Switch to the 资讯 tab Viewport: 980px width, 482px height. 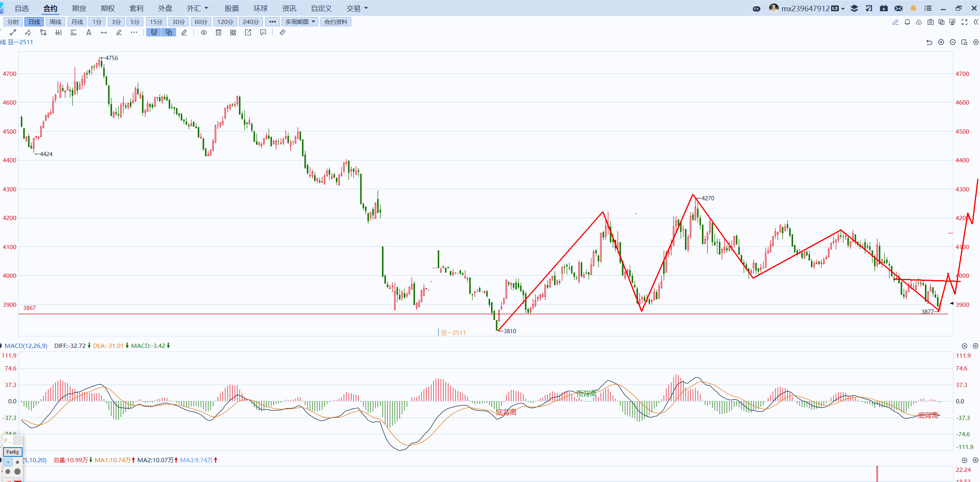pos(289,8)
